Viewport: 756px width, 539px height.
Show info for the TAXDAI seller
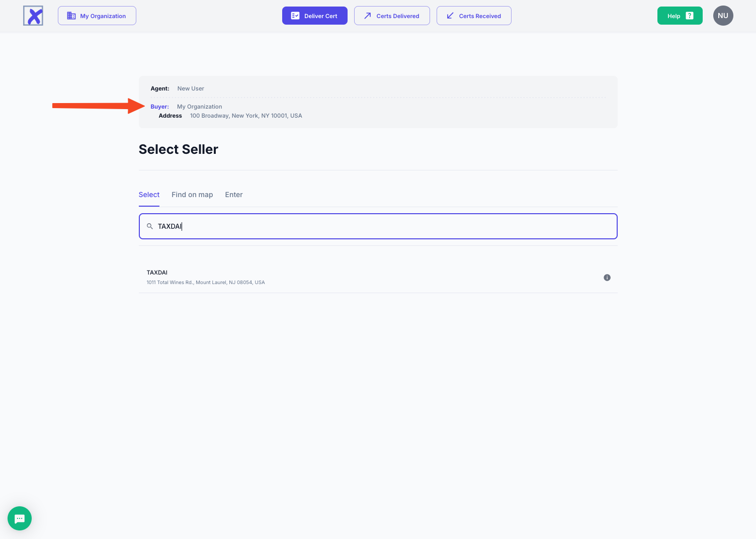(607, 278)
